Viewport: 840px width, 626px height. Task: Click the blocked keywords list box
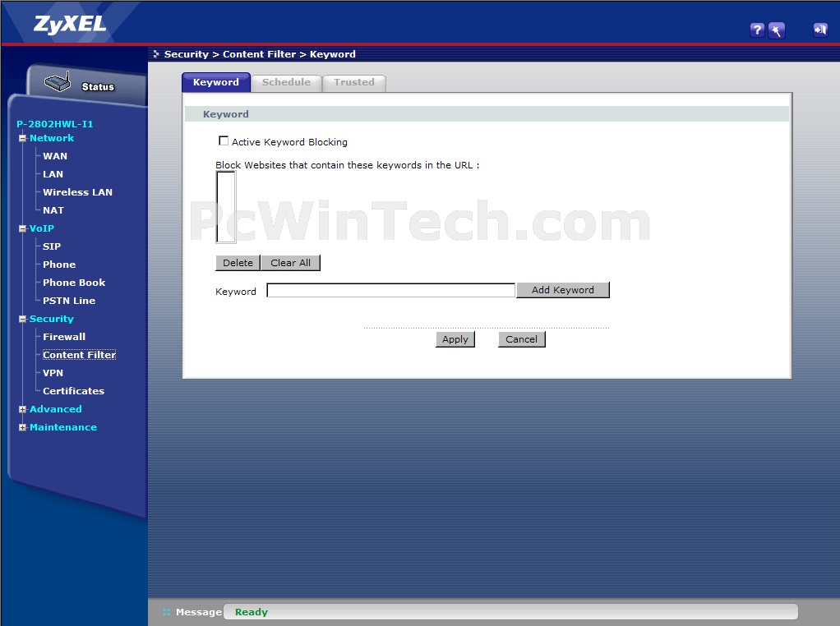[x=225, y=207]
